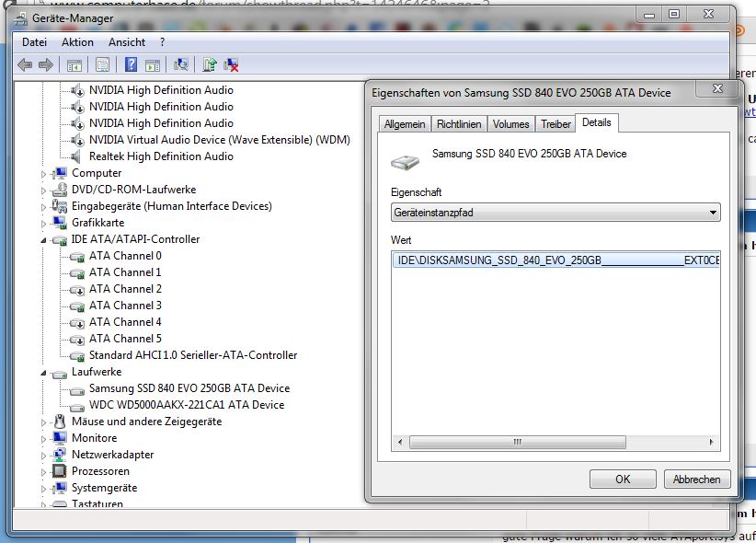Click the disk icon beside WDC WD5000AAKX-221CA1

tap(77, 407)
